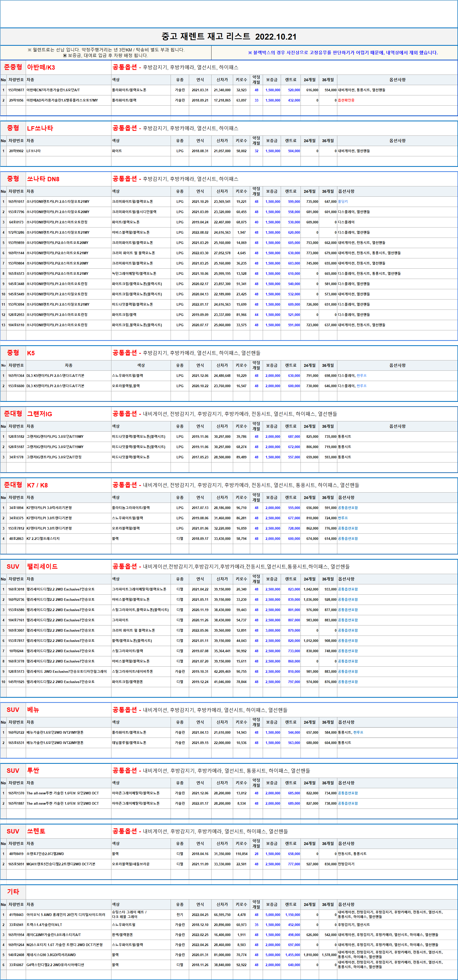This screenshot has width=458, height=980.
Task: Select plate number 128호5173
Action: 16,672
